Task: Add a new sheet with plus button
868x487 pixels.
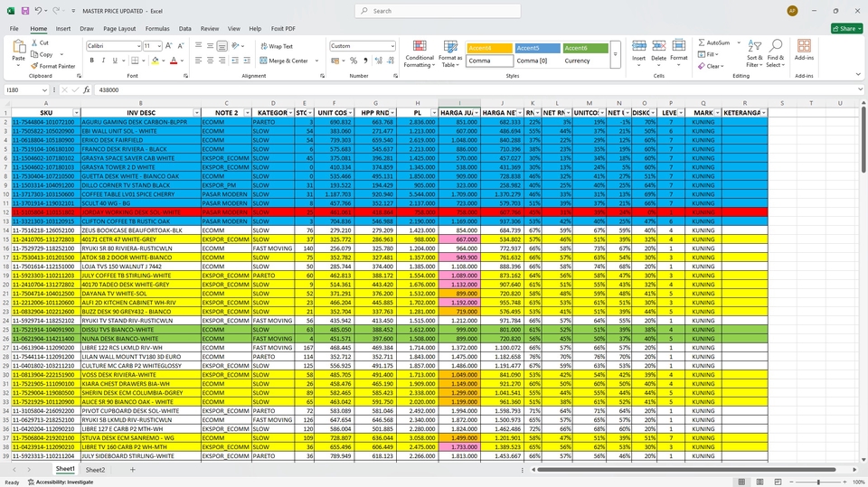Action: (132, 469)
